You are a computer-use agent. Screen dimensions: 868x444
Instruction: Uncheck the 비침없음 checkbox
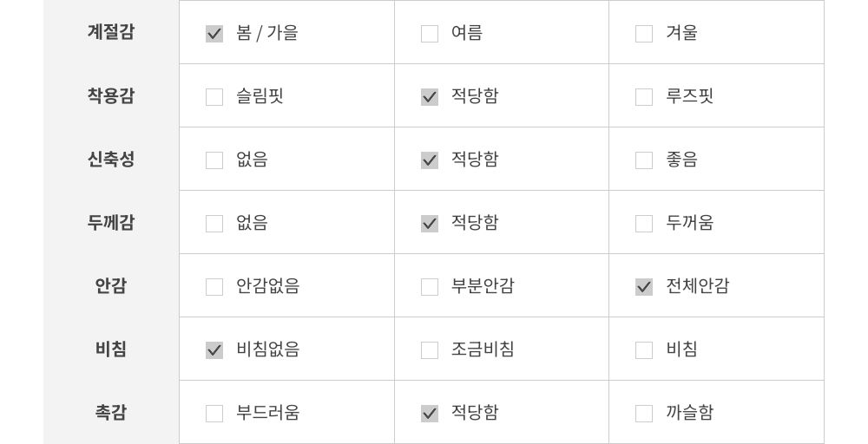tap(214, 350)
